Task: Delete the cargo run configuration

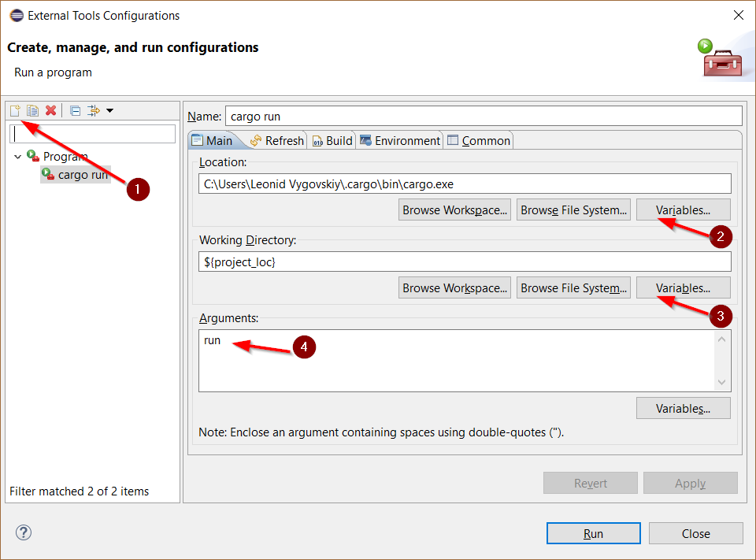Action: point(50,110)
